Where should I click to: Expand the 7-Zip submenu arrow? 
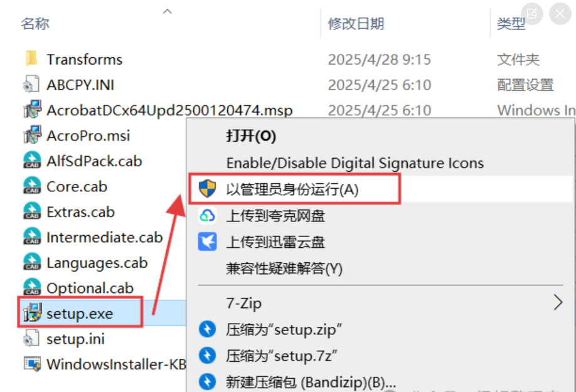558,303
